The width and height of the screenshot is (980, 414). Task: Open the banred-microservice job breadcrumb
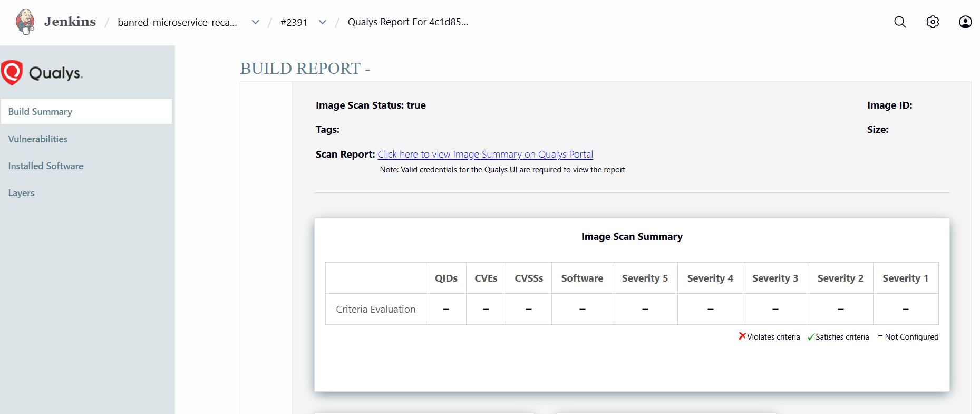(177, 22)
